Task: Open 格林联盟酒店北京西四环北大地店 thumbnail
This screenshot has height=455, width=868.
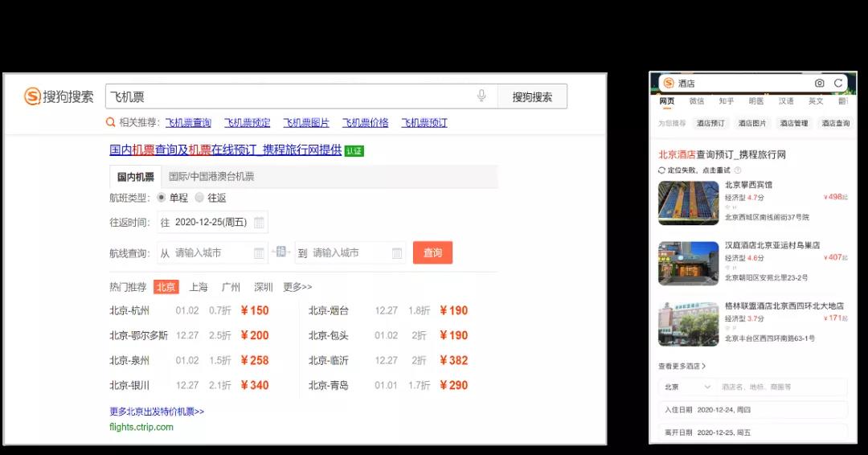Action: [688, 324]
